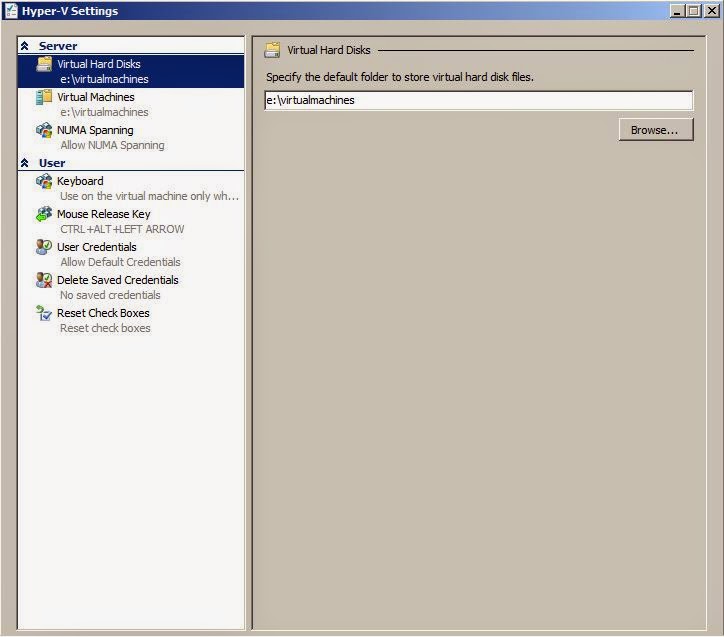This screenshot has height=637, width=724.
Task: Click the Hyper-V Settings title bar icon
Action: [x=11, y=11]
